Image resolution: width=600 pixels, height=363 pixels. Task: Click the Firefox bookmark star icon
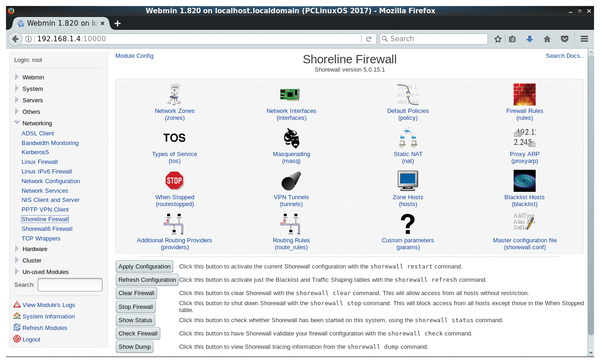point(497,39)
